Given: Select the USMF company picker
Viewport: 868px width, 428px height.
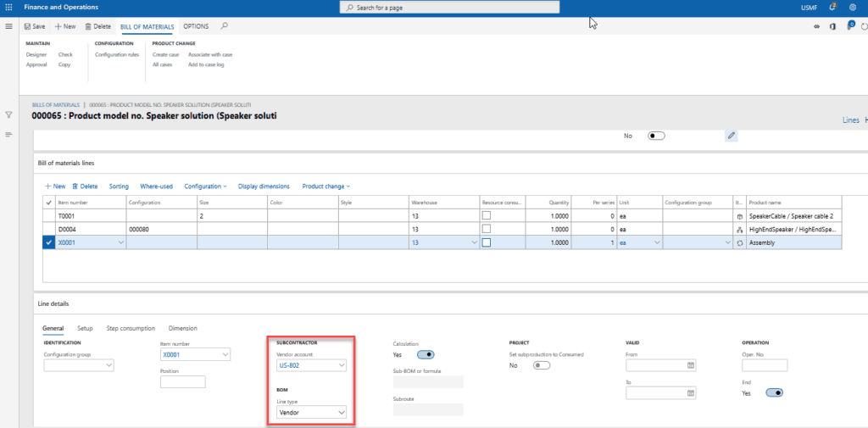Looking at the screenshot, I should coord(809,8).
